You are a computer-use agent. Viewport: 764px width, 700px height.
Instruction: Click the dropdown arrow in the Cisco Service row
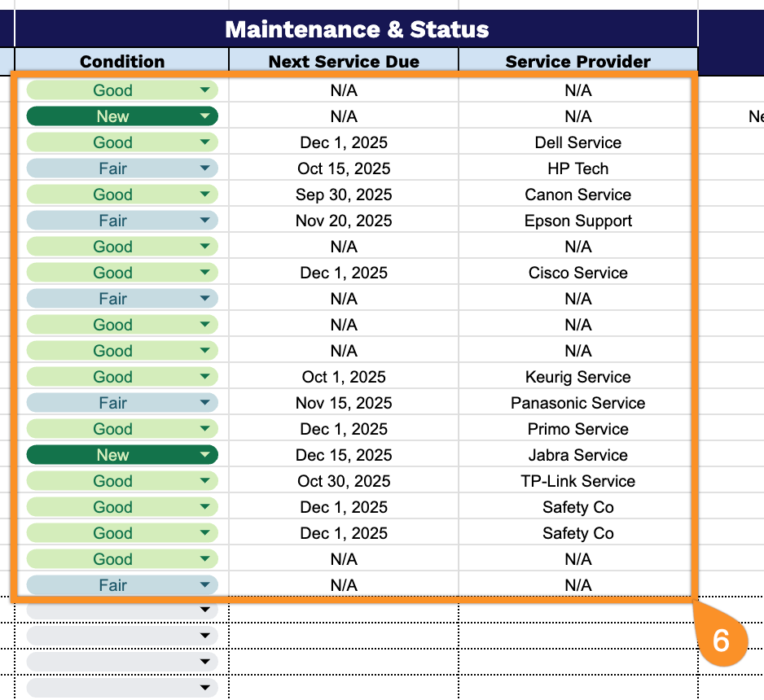tap(204, 273)
